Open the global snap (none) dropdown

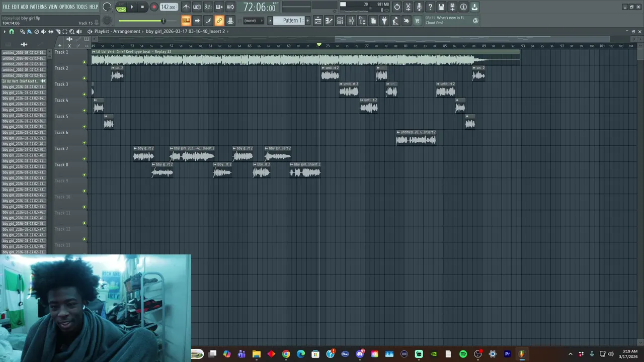pos(253,21)
